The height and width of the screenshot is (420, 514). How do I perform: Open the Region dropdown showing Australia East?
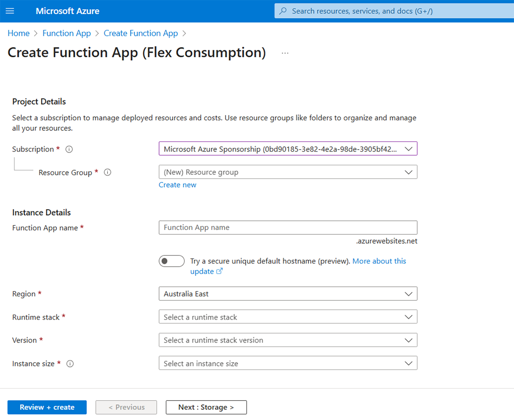coord(288,294)
